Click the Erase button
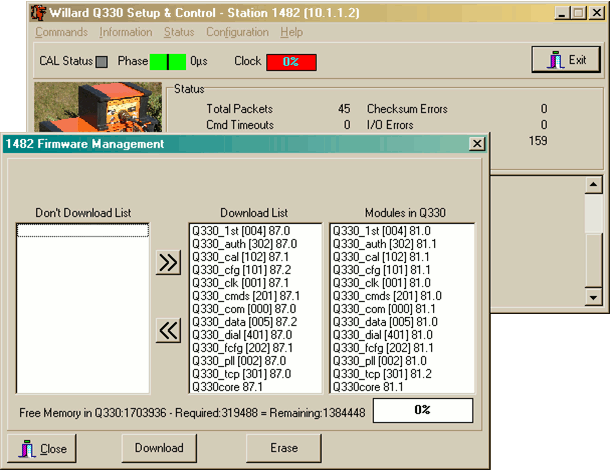Viewport: 610px width, 470px height. coord(284,448)
